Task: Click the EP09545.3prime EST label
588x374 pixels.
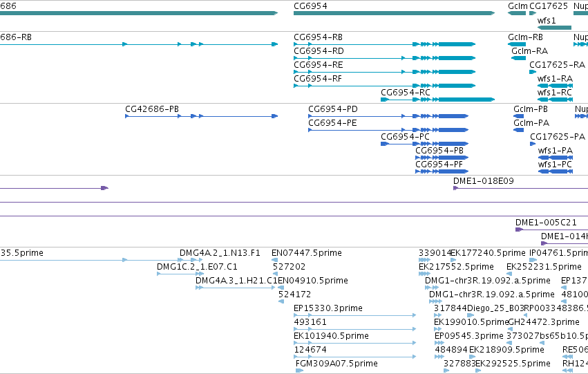Action: pyautogui.click(x=469, y=337)
